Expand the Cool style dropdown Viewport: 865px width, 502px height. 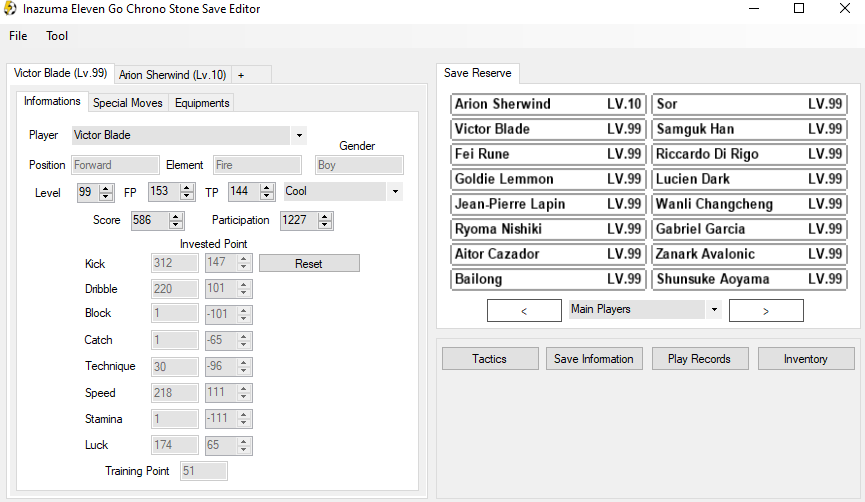pos(395,191)
